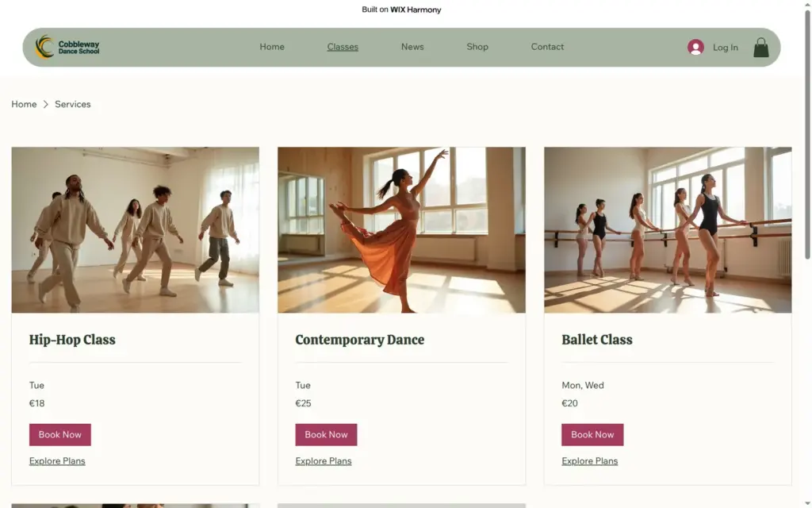
Task: Open the Contact menu item
Action: (547, 47)
